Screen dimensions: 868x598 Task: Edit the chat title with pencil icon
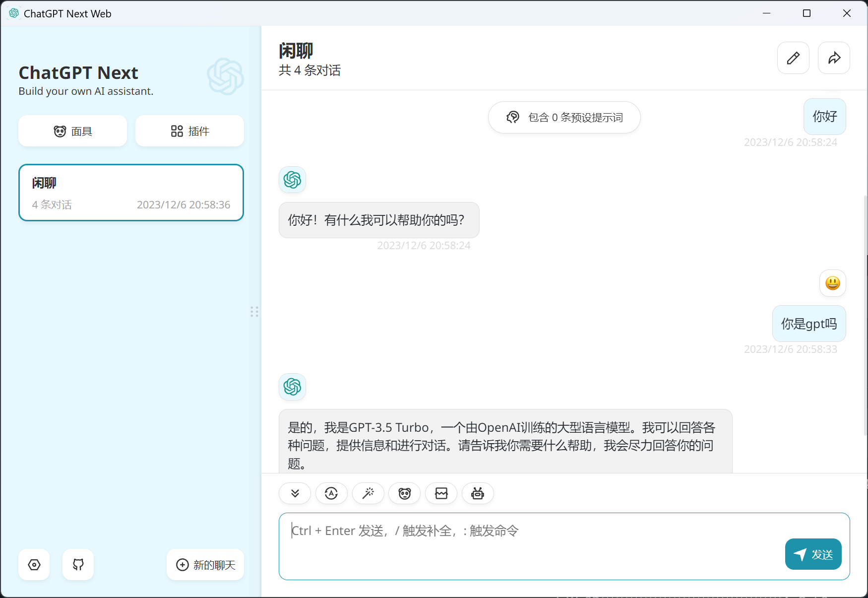click(x=793, y=58)
